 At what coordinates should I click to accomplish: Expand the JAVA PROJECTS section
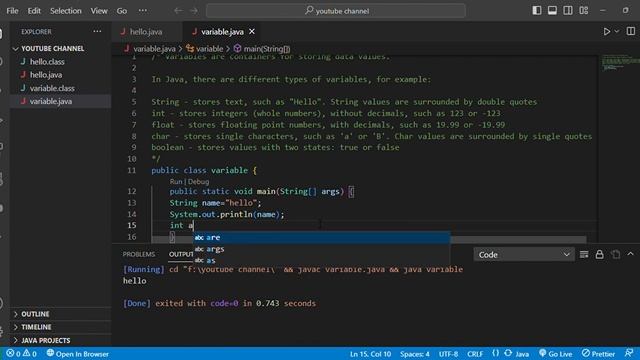[x=60, y=340]
